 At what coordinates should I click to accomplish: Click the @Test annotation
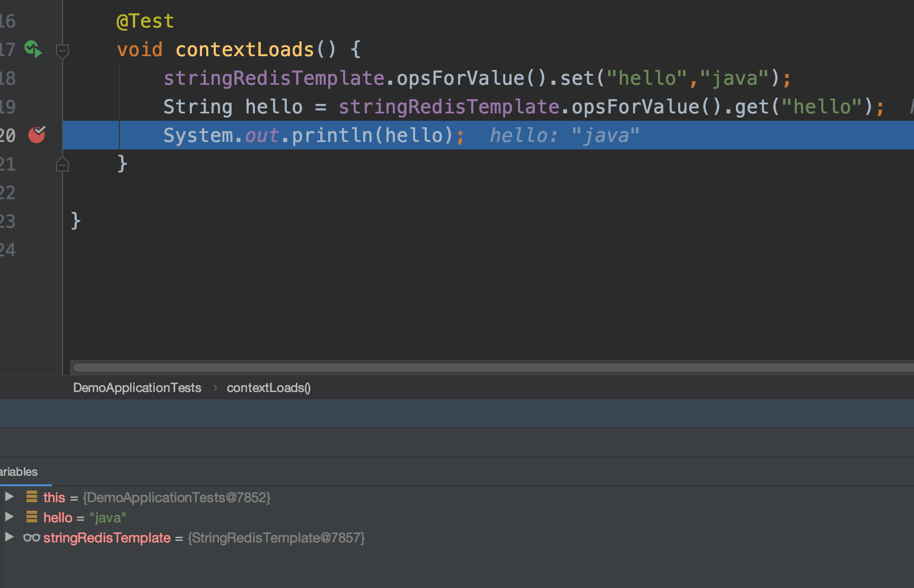(x=145, y=21)
